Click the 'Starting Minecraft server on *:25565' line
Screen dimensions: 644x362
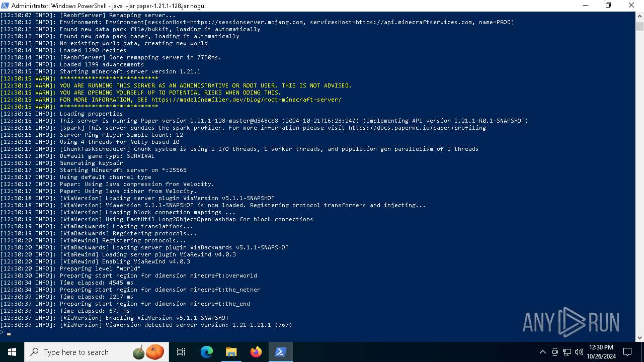point(93,170)
